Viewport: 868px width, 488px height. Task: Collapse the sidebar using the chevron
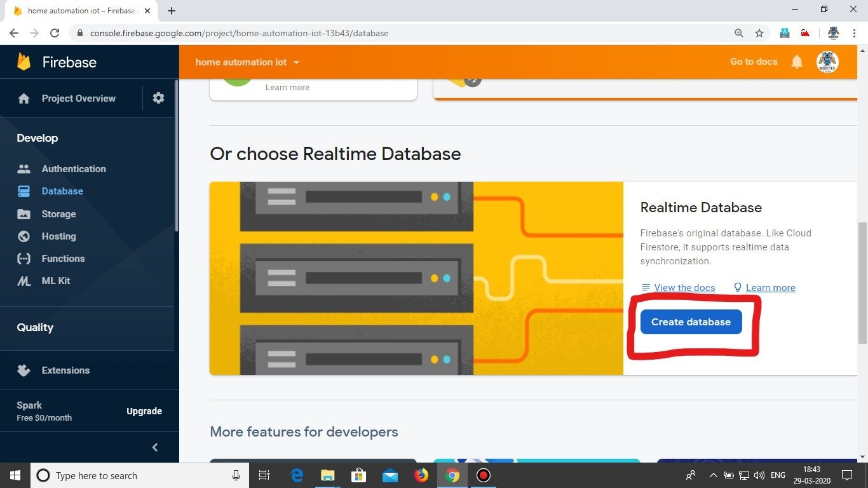click(154, 447)
